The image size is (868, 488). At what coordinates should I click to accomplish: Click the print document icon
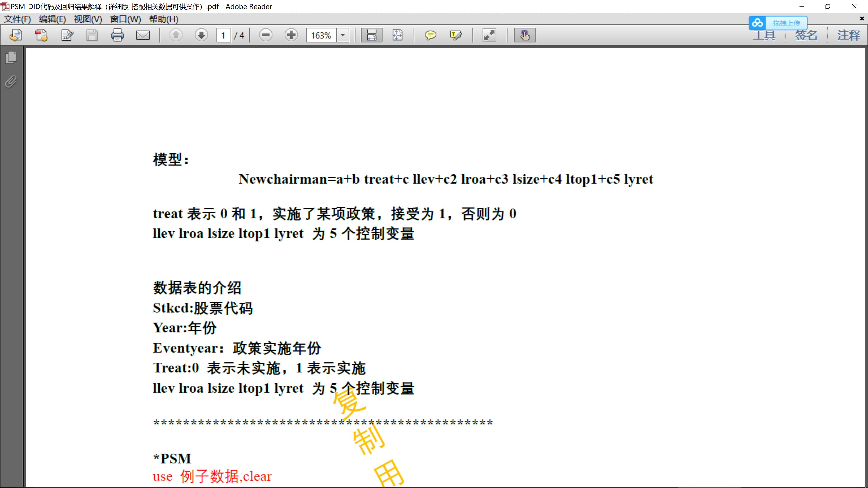pos(117,35)
